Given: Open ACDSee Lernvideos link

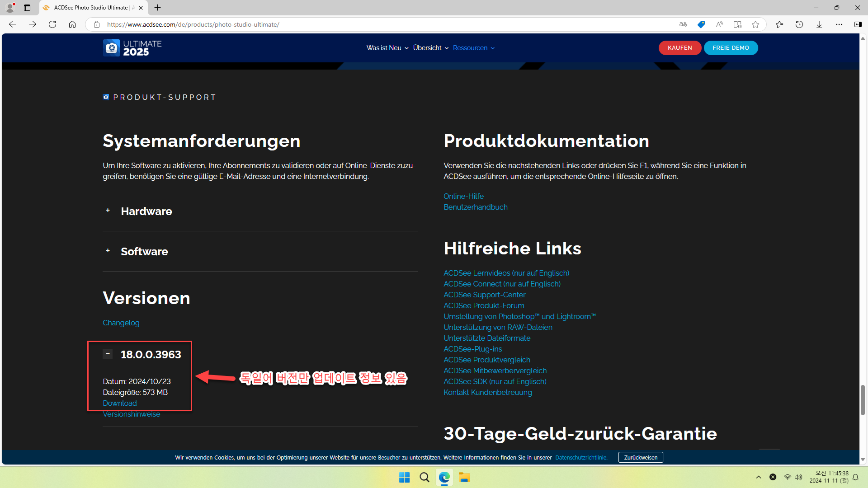Looking at the screenshot, I should pos(506,273).
